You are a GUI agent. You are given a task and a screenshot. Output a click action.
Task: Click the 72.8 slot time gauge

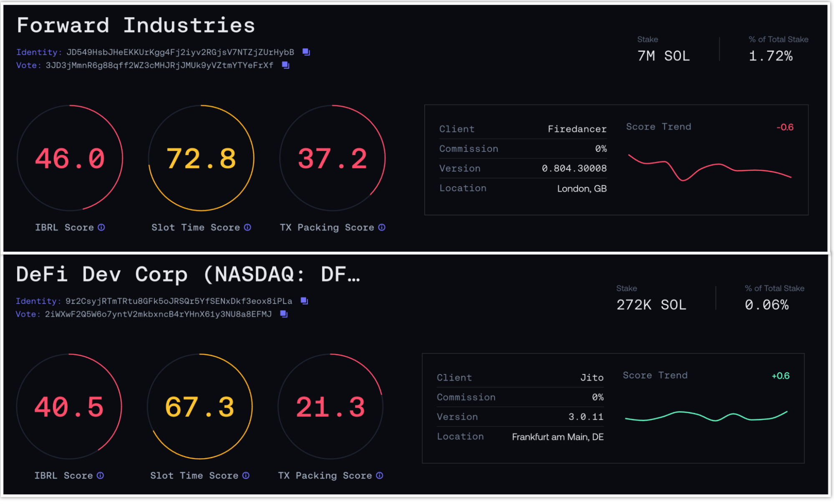click(201, 158)
